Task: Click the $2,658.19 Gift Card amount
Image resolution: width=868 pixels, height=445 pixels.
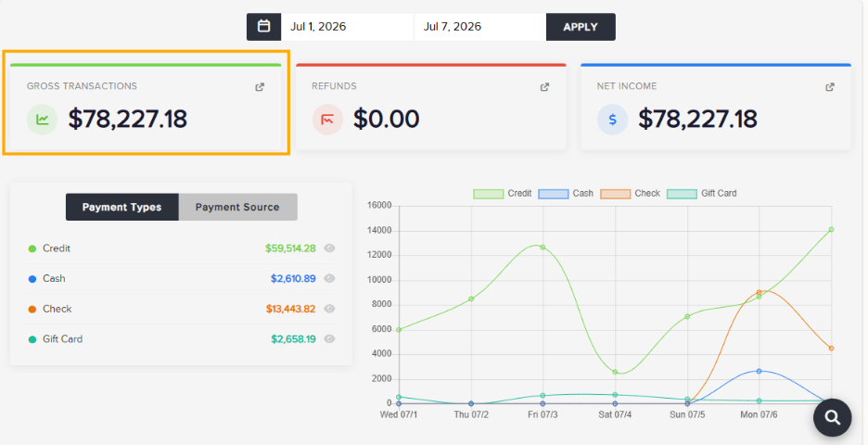Action: click(293, 338)
